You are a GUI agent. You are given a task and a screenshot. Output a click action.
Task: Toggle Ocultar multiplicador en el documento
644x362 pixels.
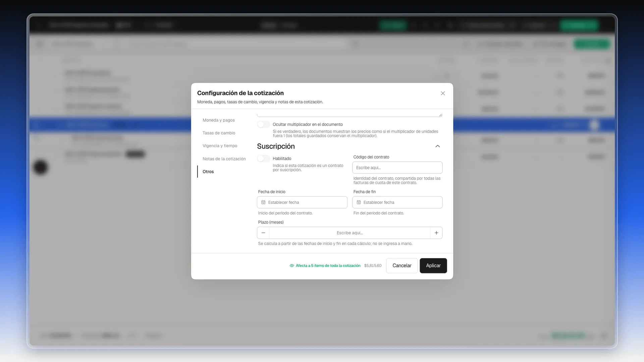263,124
